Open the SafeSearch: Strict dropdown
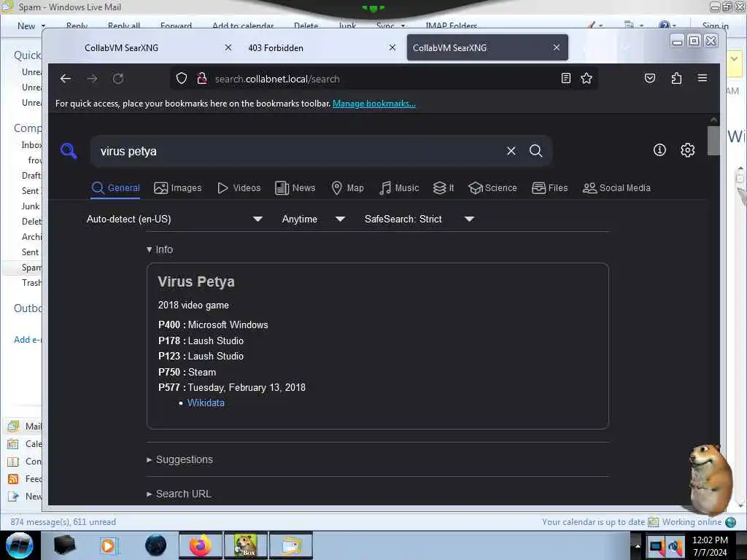The image size is (747, 560). pos(419,219)
